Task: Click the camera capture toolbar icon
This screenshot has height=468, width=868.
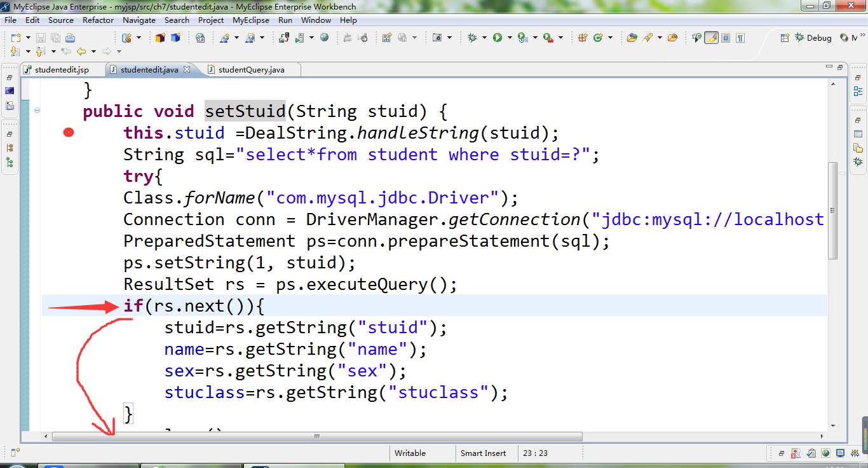Action: point(437,38)
